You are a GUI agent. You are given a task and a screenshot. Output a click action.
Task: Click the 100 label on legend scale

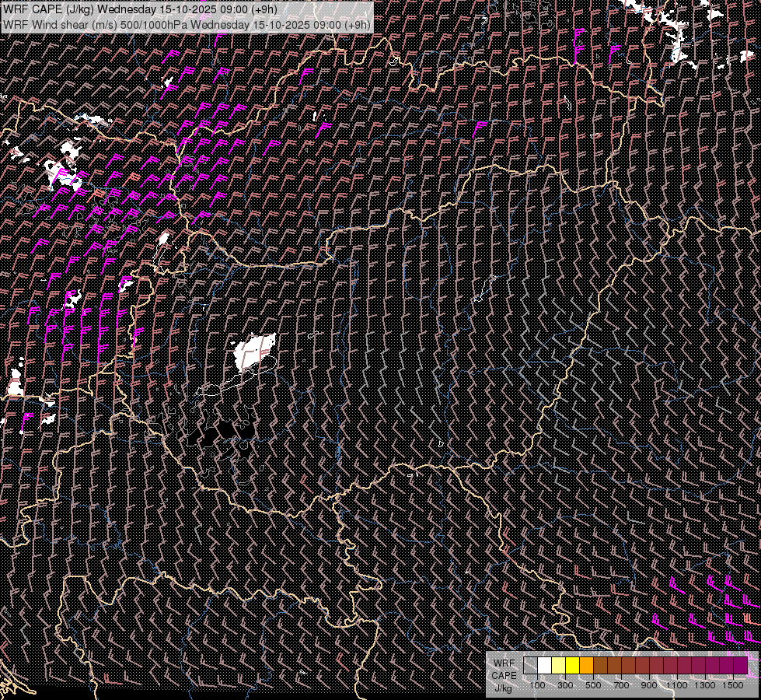537,685
